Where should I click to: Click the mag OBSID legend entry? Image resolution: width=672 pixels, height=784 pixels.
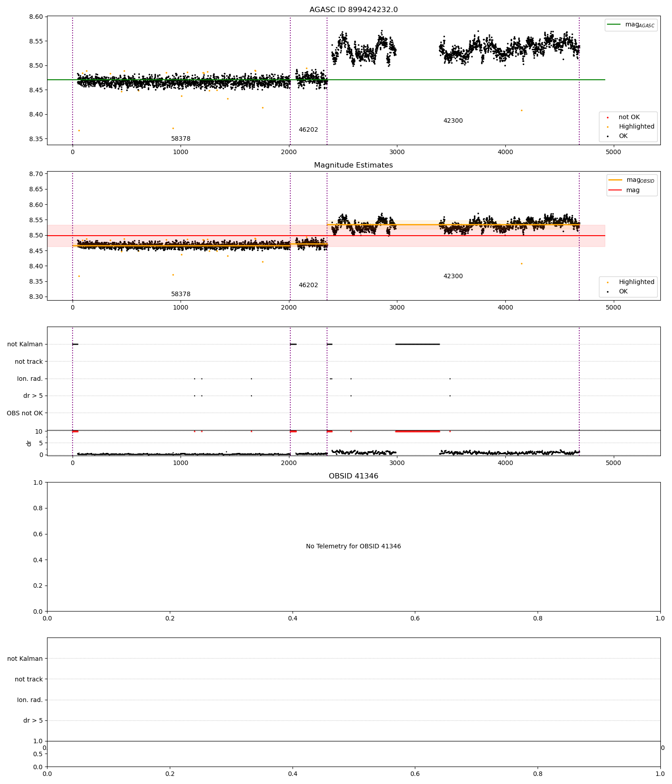[x=632, y=180]
